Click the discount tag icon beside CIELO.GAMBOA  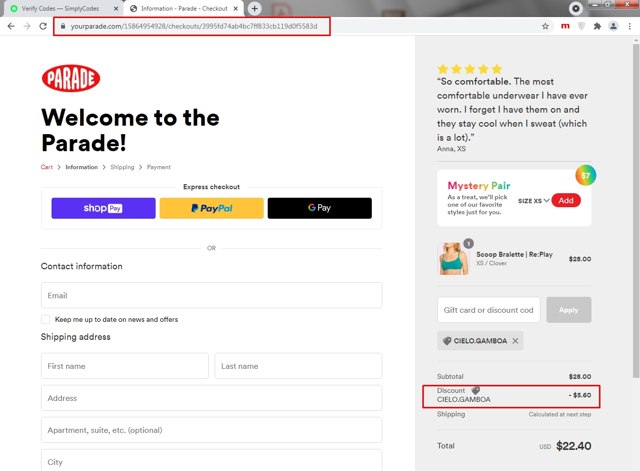(x=447, y=341)
